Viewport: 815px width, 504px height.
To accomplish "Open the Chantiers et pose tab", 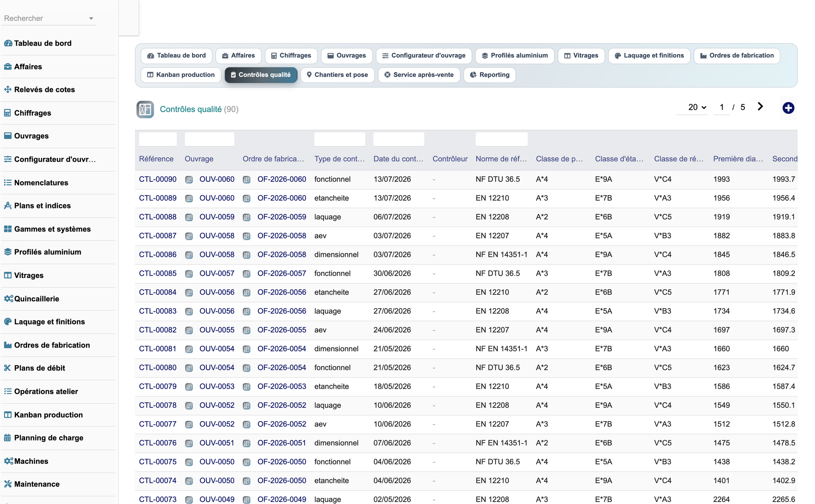I will point(338,75).
